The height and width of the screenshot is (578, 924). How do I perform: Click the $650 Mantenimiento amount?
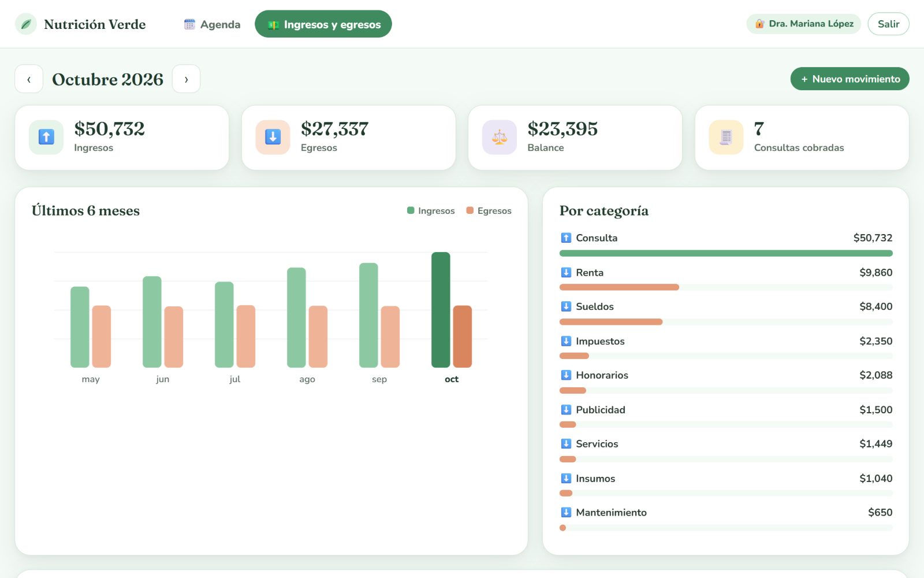pos(880,513)
